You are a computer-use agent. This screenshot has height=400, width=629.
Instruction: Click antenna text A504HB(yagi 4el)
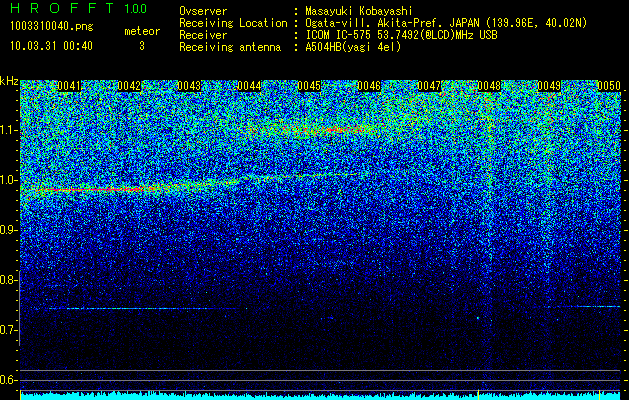tap(353, 47)
